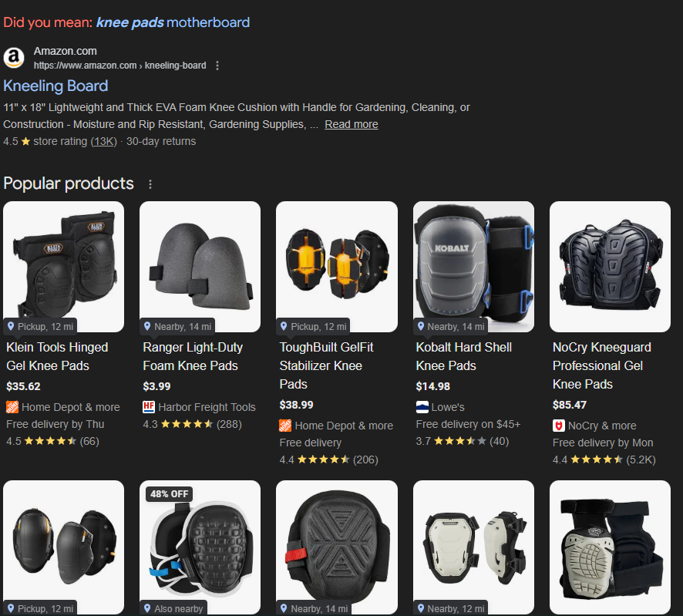
Task: Open the Klein Tools Hinged Gel Knee Pads image
Action: pyautogui.click(x=63, y=267)
